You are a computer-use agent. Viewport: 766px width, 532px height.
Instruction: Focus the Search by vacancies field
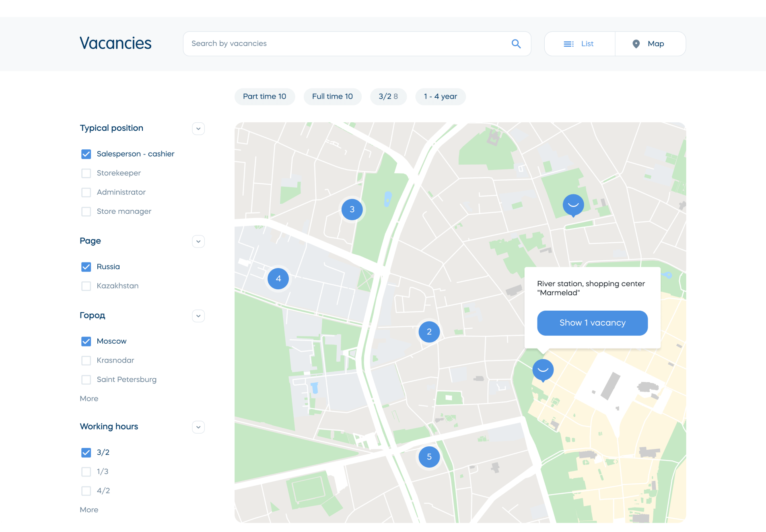(346, 44)
